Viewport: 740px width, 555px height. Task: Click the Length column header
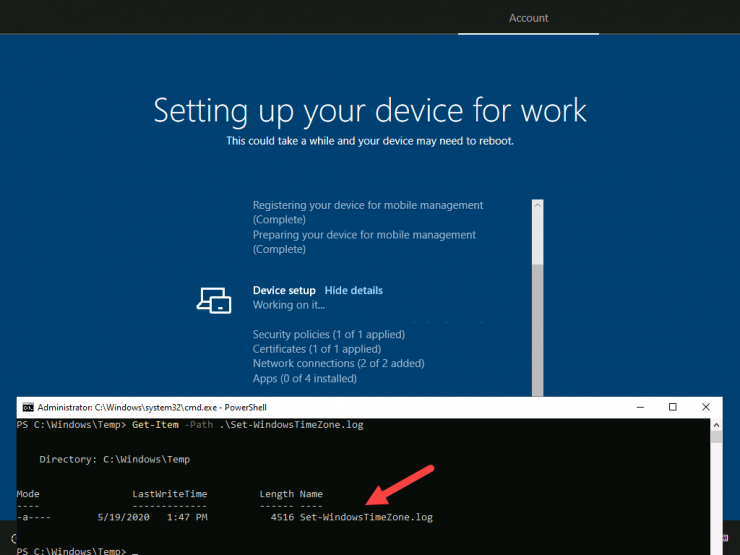pos(277,494)
